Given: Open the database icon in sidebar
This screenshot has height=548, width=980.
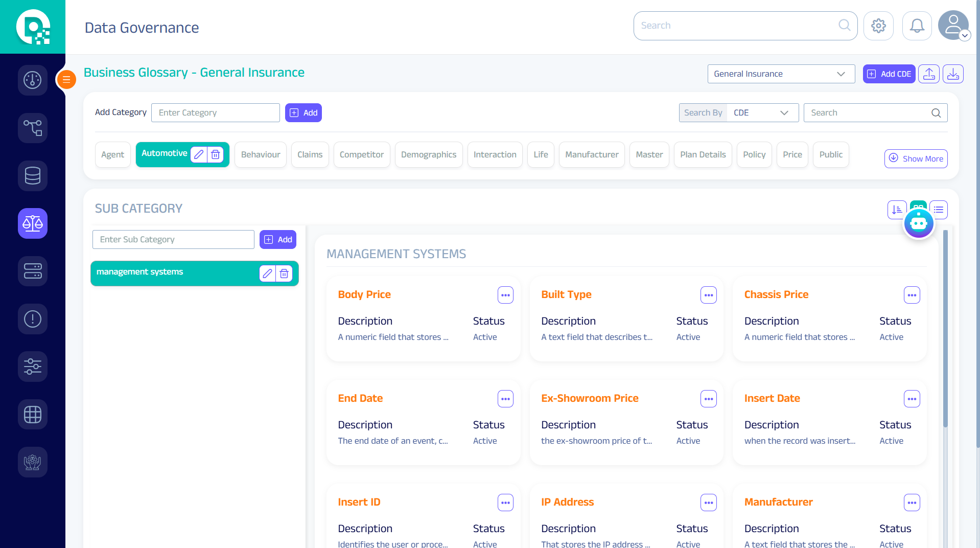Looking at the screenshot, I should [x=33, y=175].
